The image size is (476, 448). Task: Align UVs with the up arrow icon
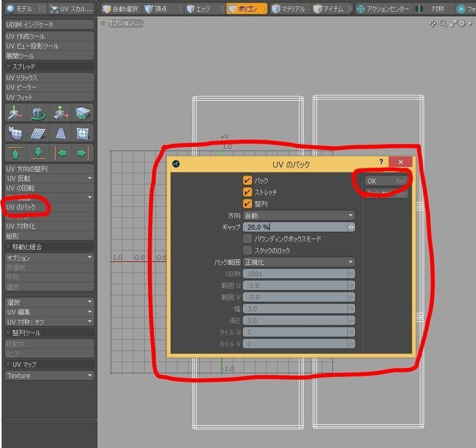tap(15, 153)
